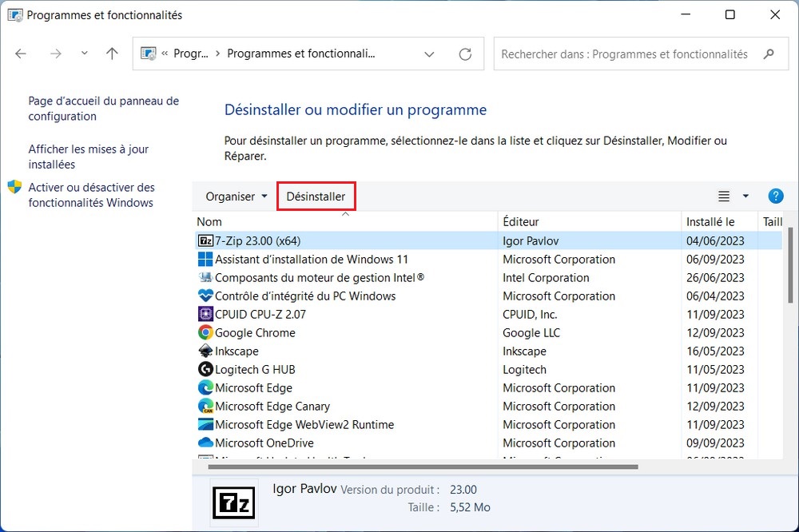
Task: Click the search magnifier icon
Action: (x=769, y=54)
